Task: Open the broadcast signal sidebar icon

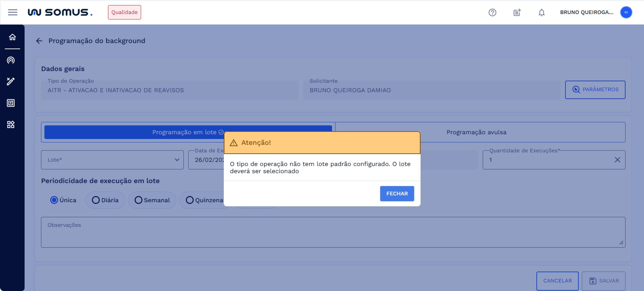Action: [x=11, y=60]
